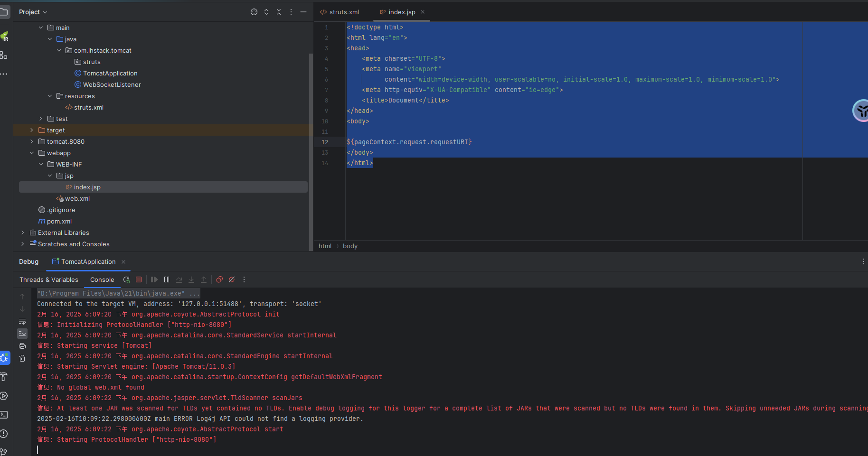
Task: Click the body breadcrumb in editor
Action: click(350, 246)
